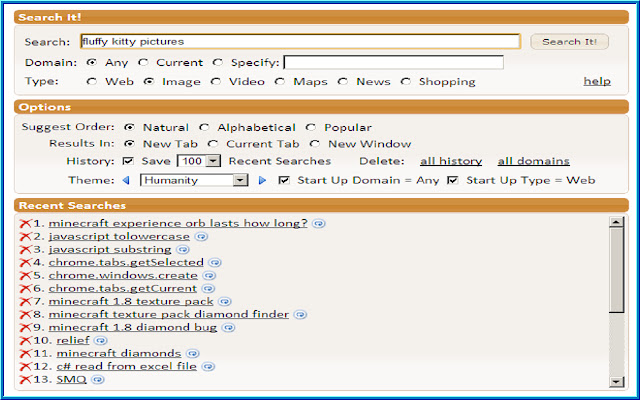Image resolution: width=640 pixels, height=400 pixels.
Task: Click the blue icon after 'minecraft diamonds'
Action: 192,353
